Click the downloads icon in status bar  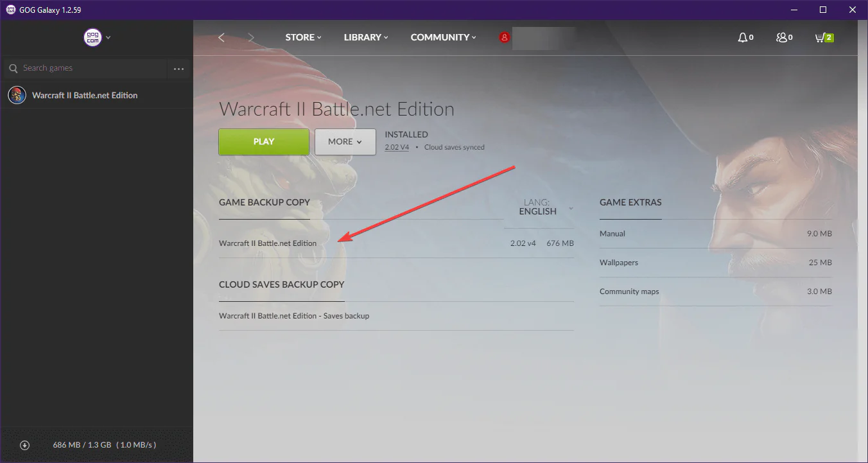click(24, 445)
